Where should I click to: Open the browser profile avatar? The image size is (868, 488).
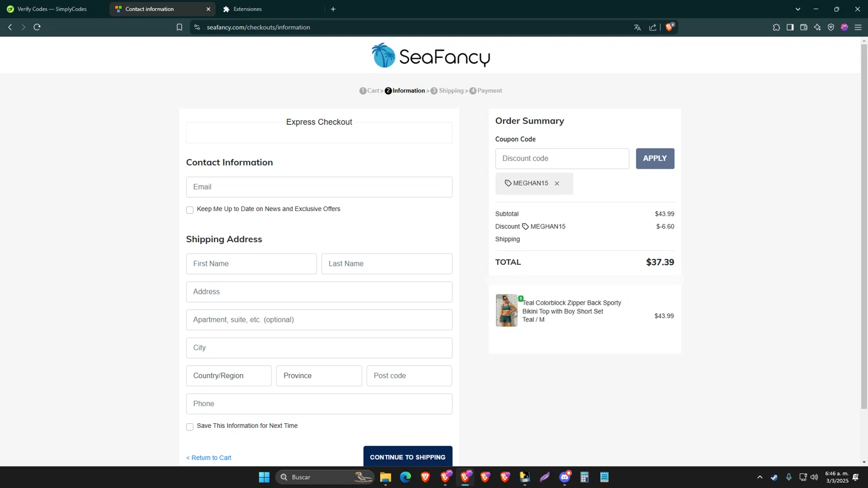[x=844, y=27]
